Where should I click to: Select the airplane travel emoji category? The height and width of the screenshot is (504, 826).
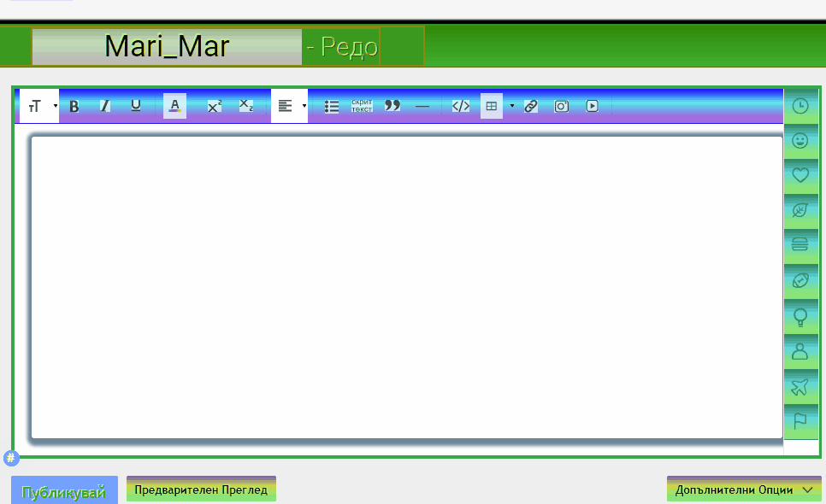[x=800, y=387]
